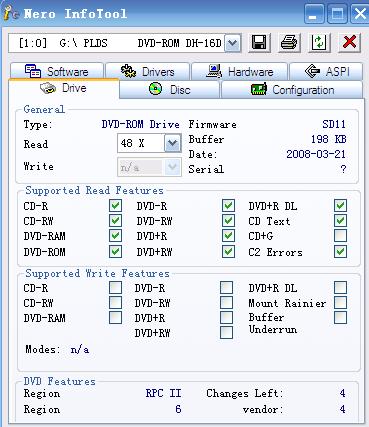The width and height of the screenshot is (369, 427).
Task: Click the Save floppy disk icon
Action: pyautogui.click(x=259, y=43)
